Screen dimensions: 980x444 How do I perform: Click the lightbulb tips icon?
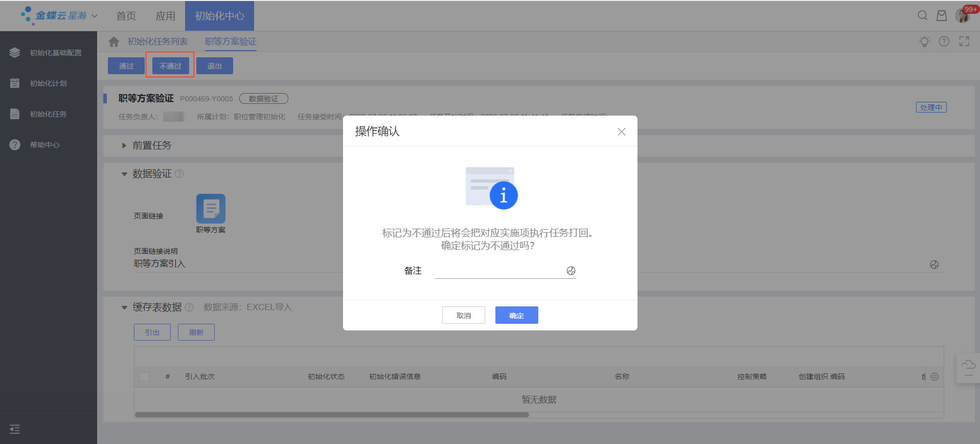tap(924, 41)
